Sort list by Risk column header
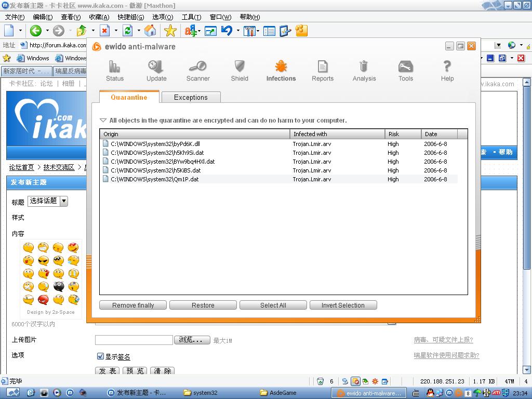This screenshot has height=399, width=532. coord(403,134)
